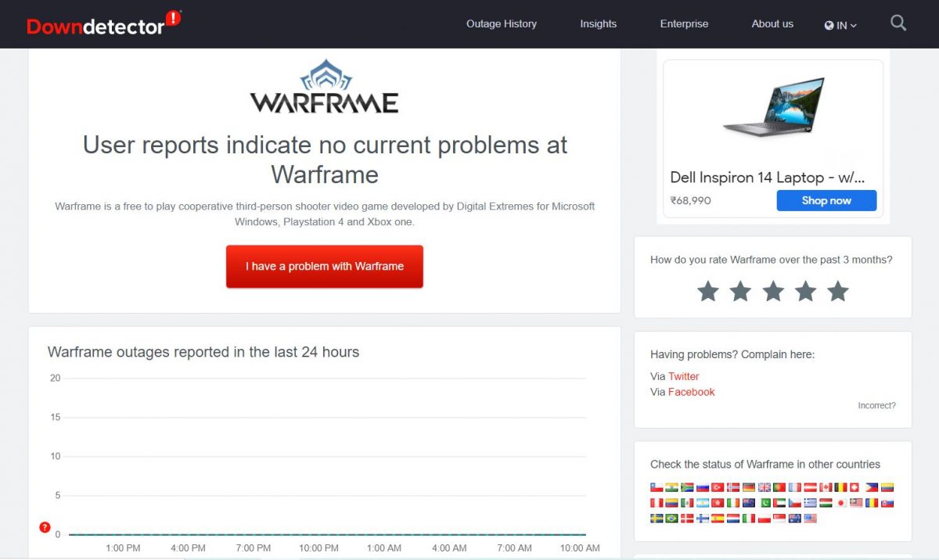Viewport: 939px width, 560px height.
Task: Select the Pakistan flag
Action: pyautogui.click(x=766, y=503)
